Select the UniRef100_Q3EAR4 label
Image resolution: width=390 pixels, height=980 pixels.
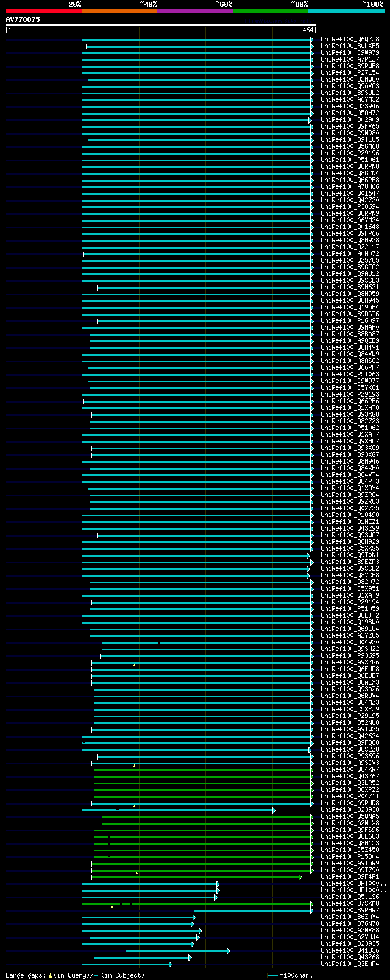pyautogui.click(x=350, y=964)
